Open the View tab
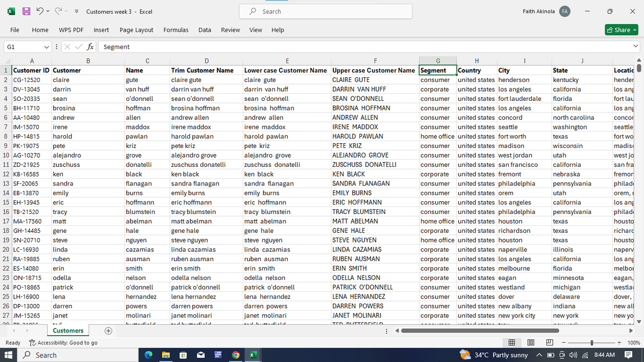 pyautogui.click(x=256, y=30)
